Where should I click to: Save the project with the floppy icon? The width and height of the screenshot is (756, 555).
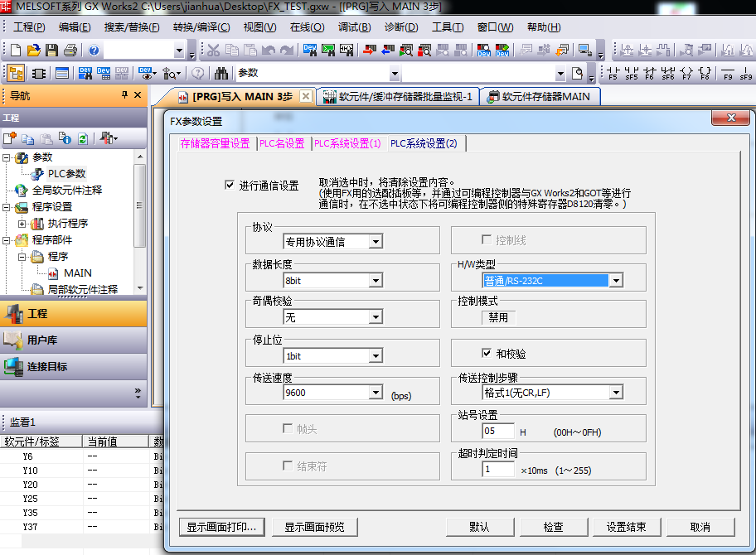tap(52, 50)
